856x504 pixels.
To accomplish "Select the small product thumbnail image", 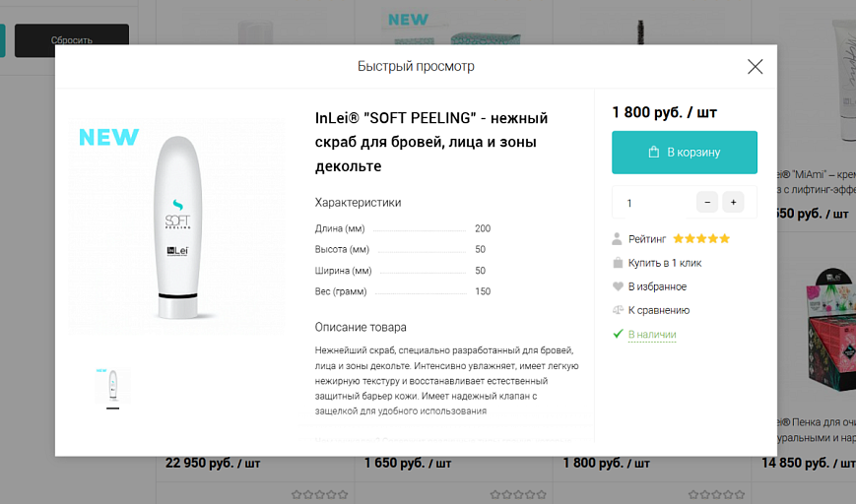I will tap(112, 387).
